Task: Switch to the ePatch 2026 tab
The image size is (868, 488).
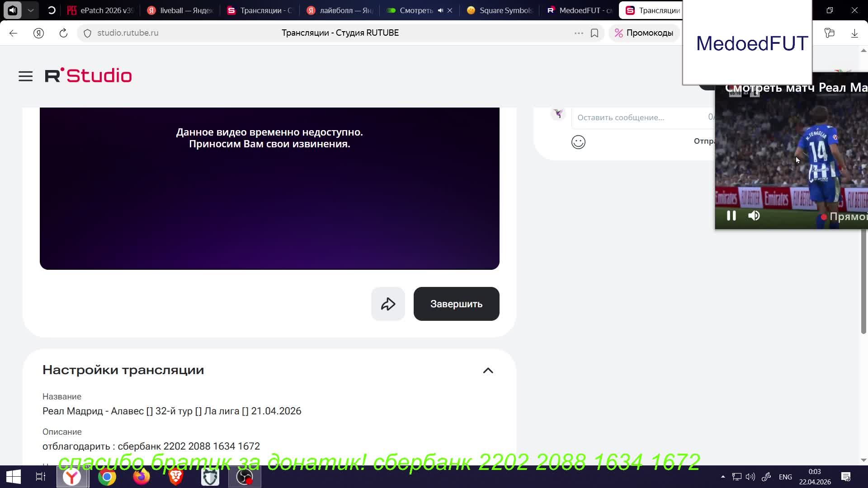Action: pyautogui.click(x=100, y=10)
